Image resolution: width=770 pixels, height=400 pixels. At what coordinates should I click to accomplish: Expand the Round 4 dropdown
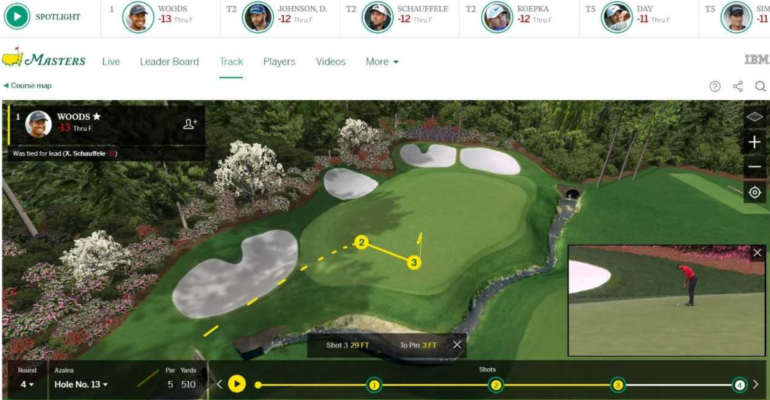tap(27, 384)
